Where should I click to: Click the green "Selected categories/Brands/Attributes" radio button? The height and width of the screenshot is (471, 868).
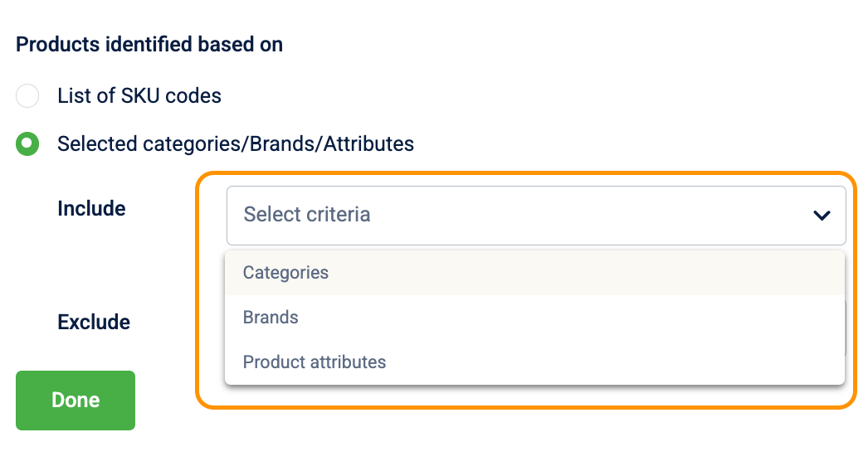[x=27, y=144]
